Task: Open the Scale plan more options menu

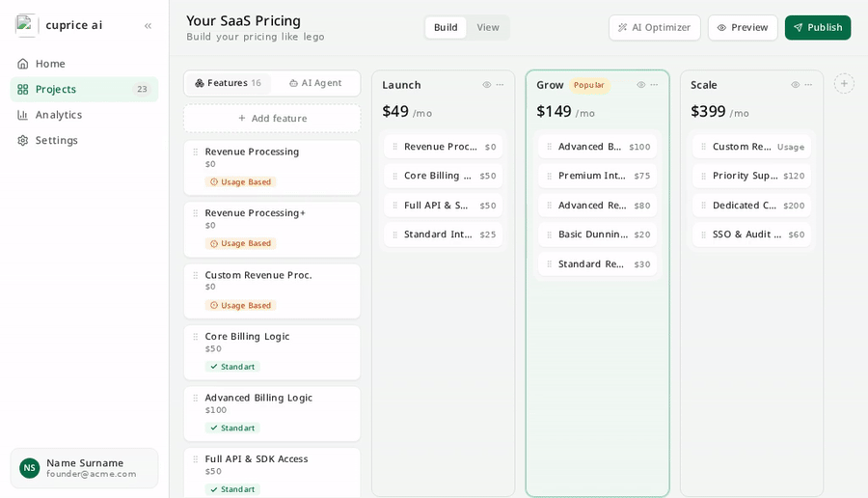Action: point(808,85)
